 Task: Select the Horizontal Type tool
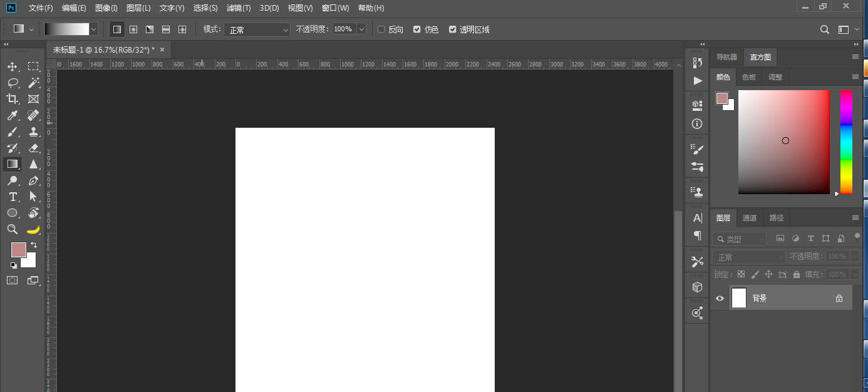(13, 197)
